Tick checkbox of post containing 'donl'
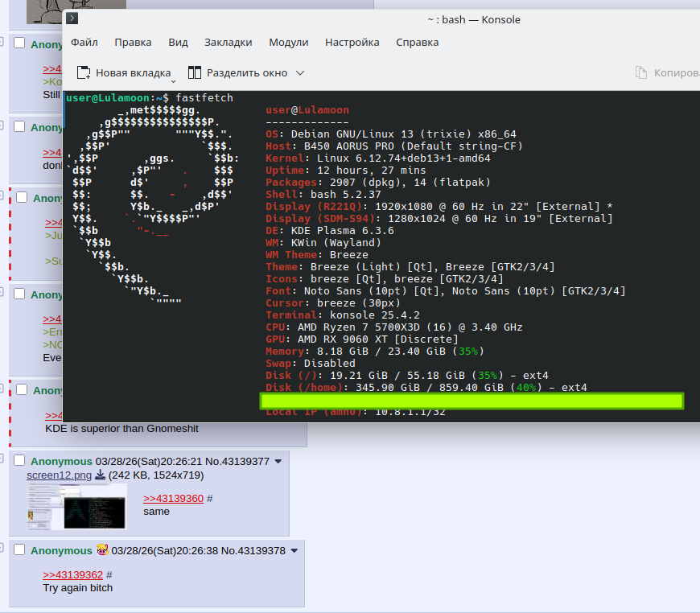The height and width of the screenshot is (613, 700). [x=19, y=126]
